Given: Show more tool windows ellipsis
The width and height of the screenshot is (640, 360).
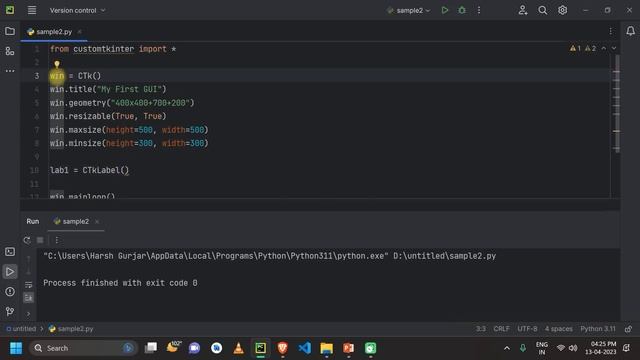Looking at the screenshot, I should (10, 71).
